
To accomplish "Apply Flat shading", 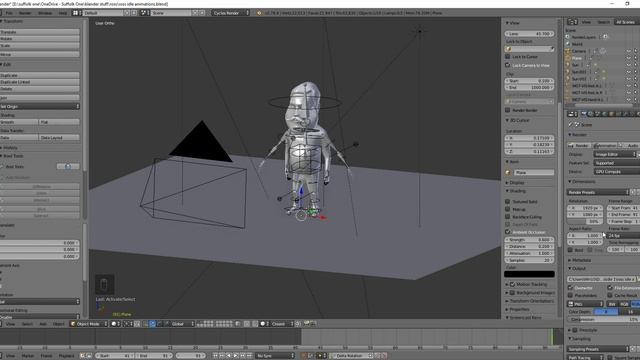I will [x=59, y=122].
